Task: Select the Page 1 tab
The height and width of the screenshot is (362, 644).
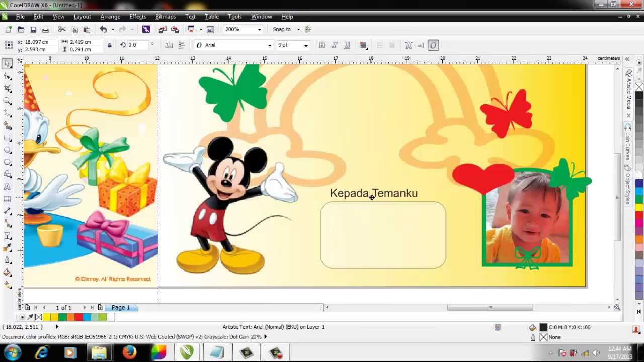Action: point(121,307)
